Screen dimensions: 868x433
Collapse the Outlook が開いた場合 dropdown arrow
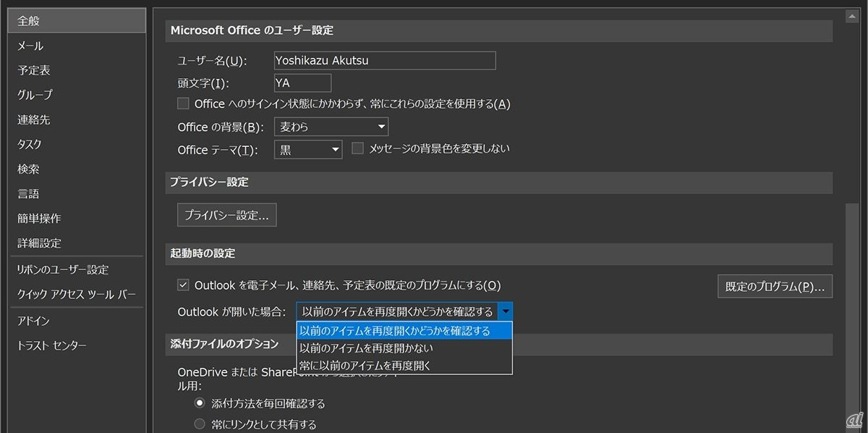coord(506,311)
